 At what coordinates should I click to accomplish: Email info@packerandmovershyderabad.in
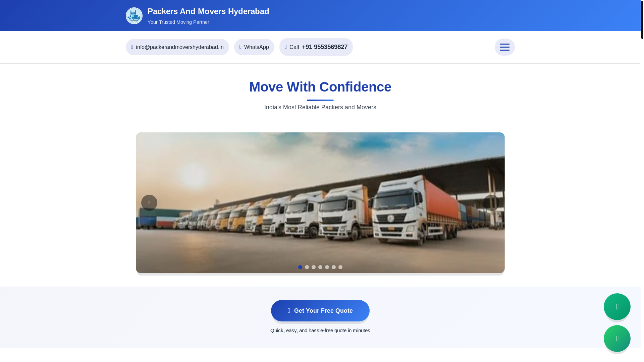(x=177, y=47)
